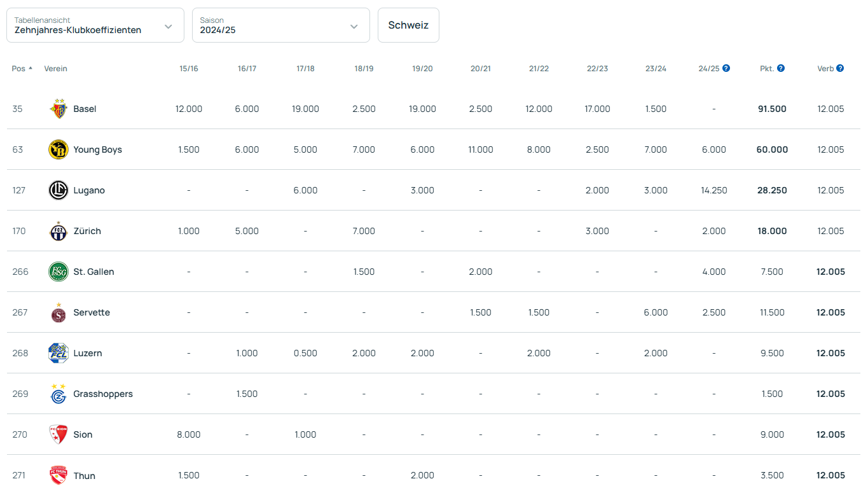The height and width of the screenshot is (500, 868).
Task: Click the info icon beside Pkt.
Action: tap(781, 68)
